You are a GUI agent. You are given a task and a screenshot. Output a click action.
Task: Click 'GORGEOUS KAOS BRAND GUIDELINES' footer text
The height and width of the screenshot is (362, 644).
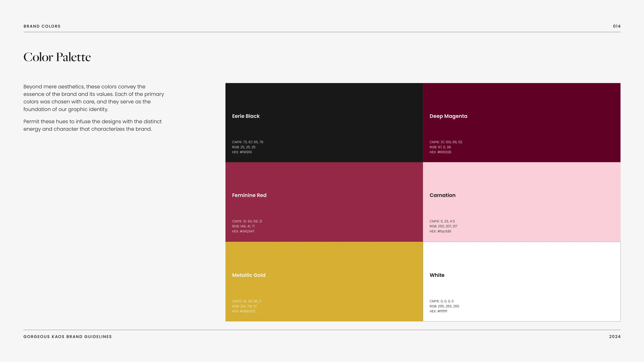click(x=67, y=337)
